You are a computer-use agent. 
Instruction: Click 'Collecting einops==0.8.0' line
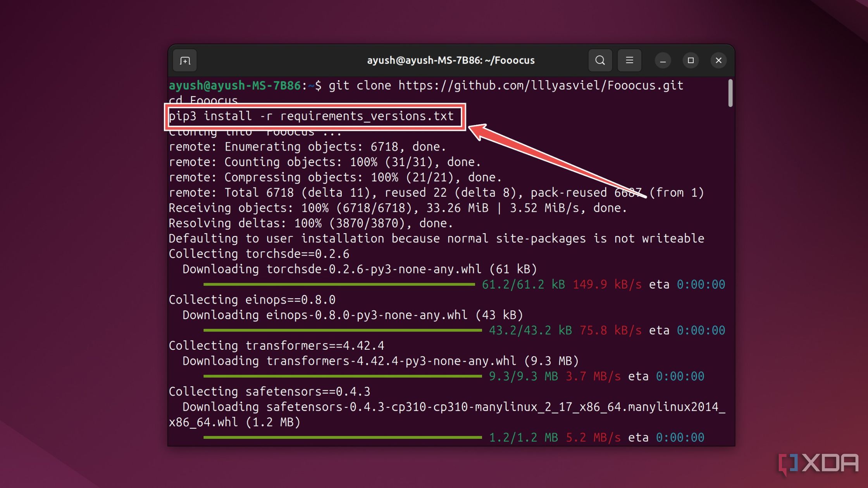click(x=252, y=299)
